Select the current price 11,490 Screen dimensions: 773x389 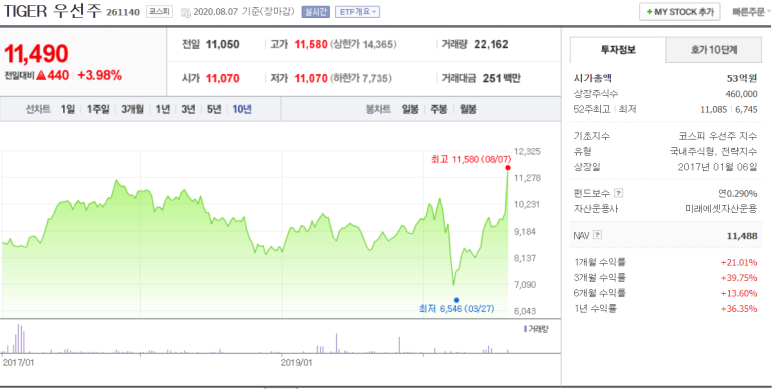pos(36,54)
